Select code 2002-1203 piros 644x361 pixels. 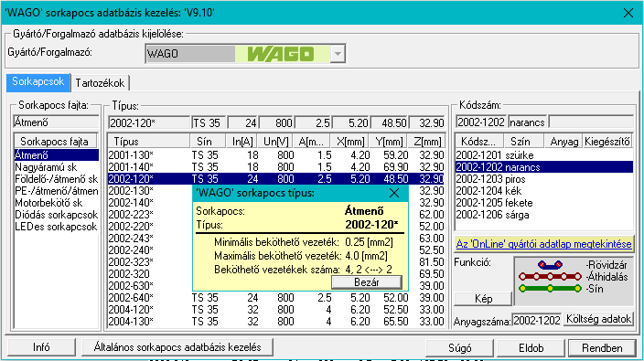click(544, 179)
